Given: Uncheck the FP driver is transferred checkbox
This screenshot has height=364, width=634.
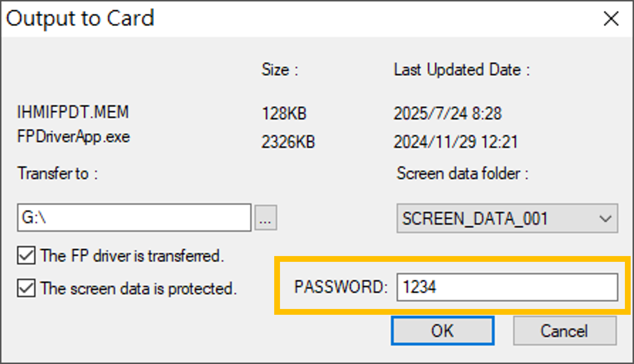Looking at the screenshot, I should pyautogui.click(x=26, y=256).
